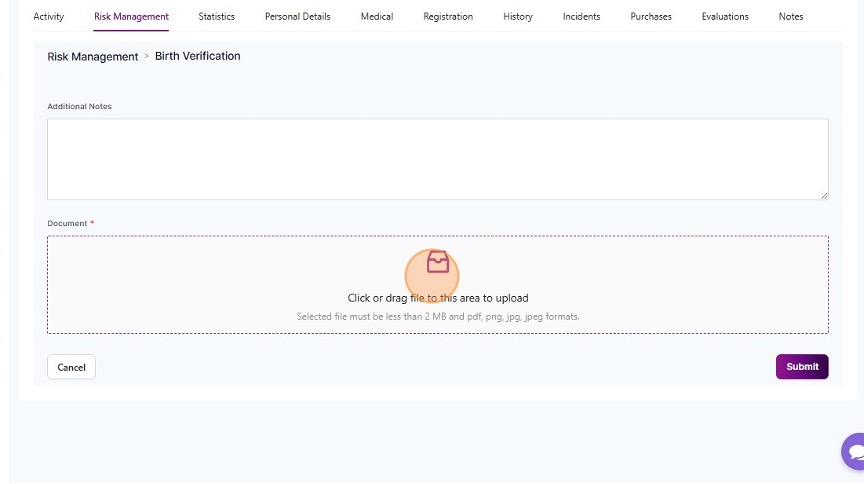Click the Additional Notes resize handle
The width and height of the screenshot is (864, 484).
(824, 195)
